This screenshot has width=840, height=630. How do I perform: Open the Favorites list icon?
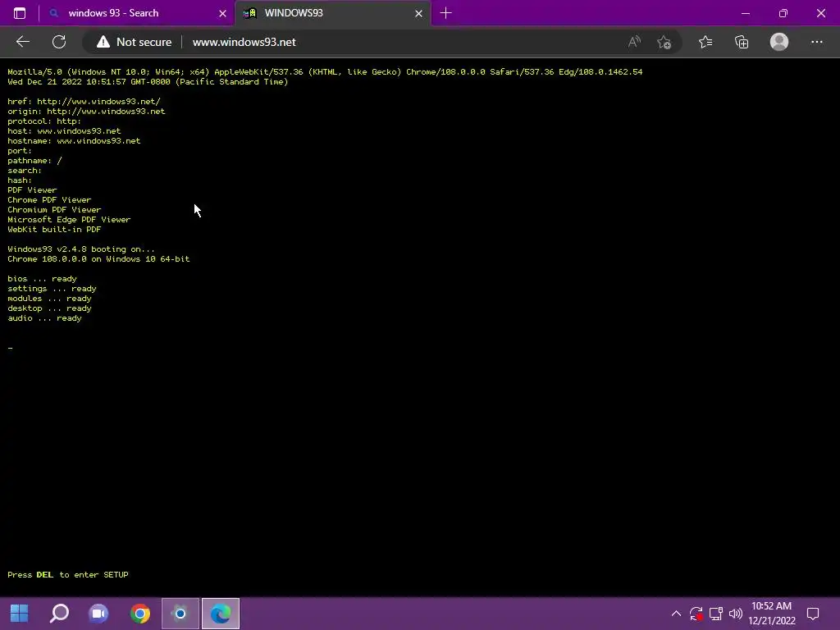pyautogui.click(x=705, y=42)
